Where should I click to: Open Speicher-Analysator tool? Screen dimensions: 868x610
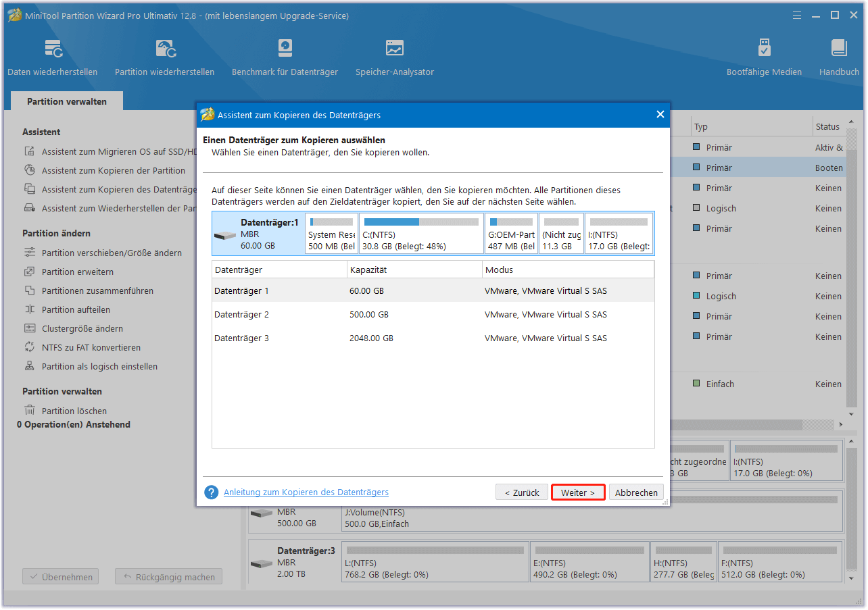click(395, 57)
